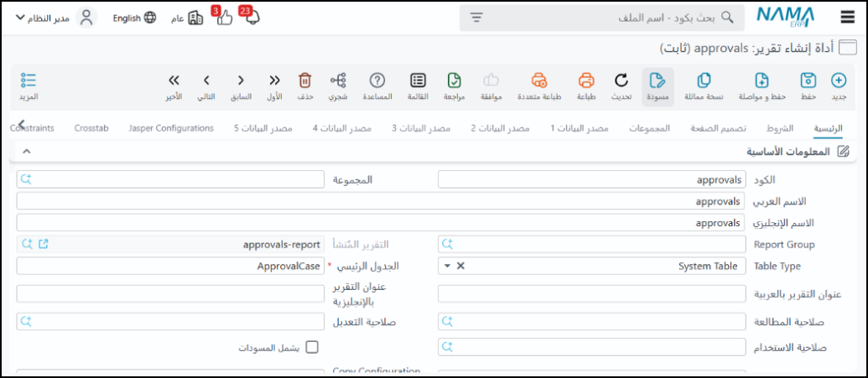Click the Similar Copy (نسخة مماثلة) icon
This screenshot has height=378, width=868.
pos(704,81)
